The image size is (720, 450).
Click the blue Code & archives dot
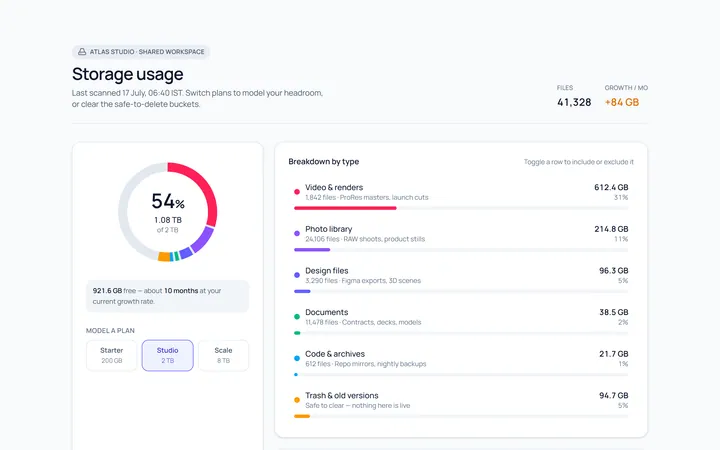click(x=297, y=358)
